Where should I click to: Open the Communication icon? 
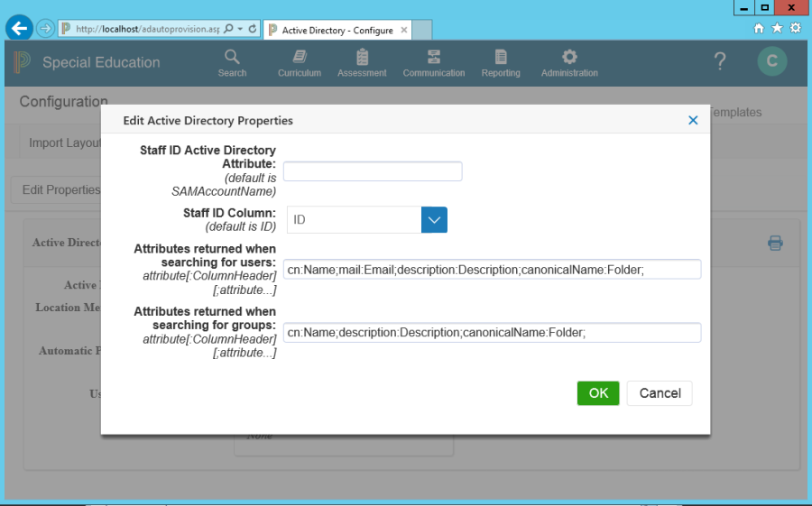[434, 58]
